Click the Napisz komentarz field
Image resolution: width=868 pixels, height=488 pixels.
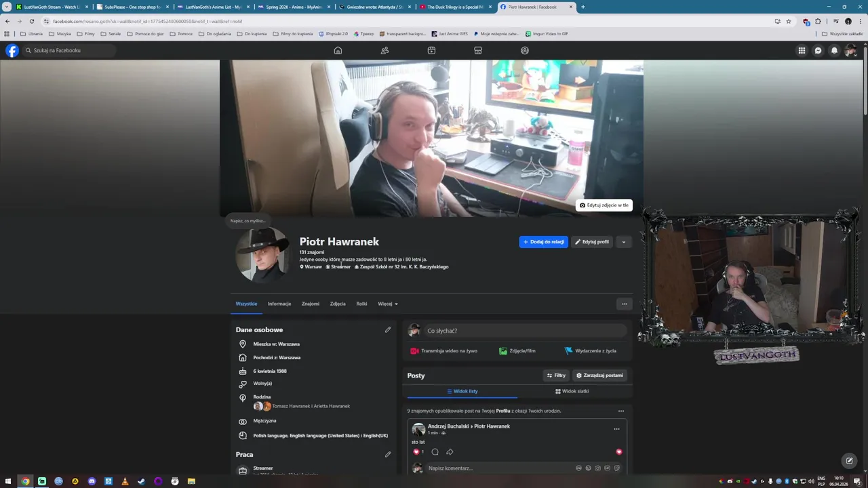point(524,468)
